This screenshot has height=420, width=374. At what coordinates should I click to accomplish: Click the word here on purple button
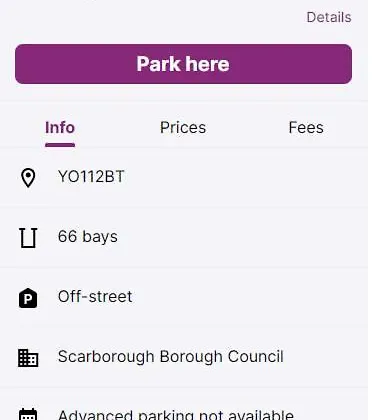(x=207, y=64)
